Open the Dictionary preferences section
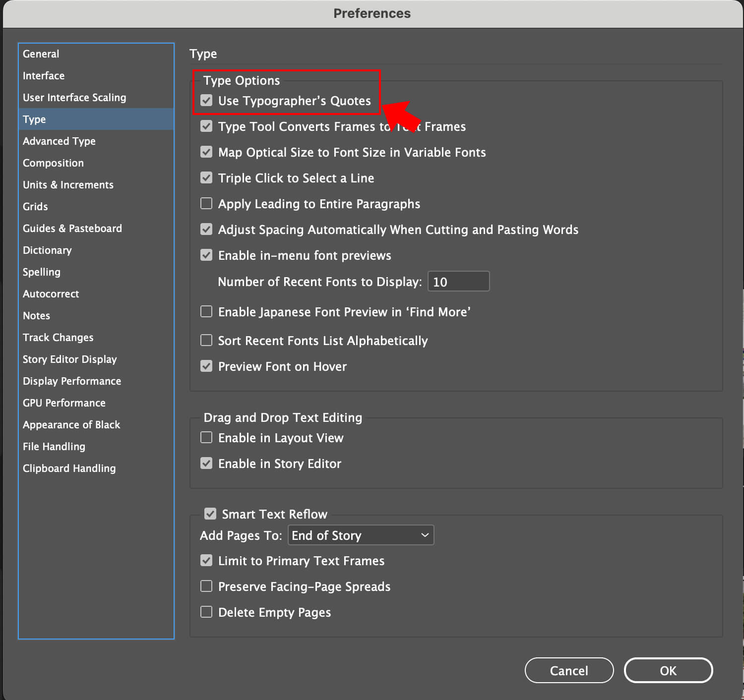Screen dimensions: 744x700 coord(47,250)
